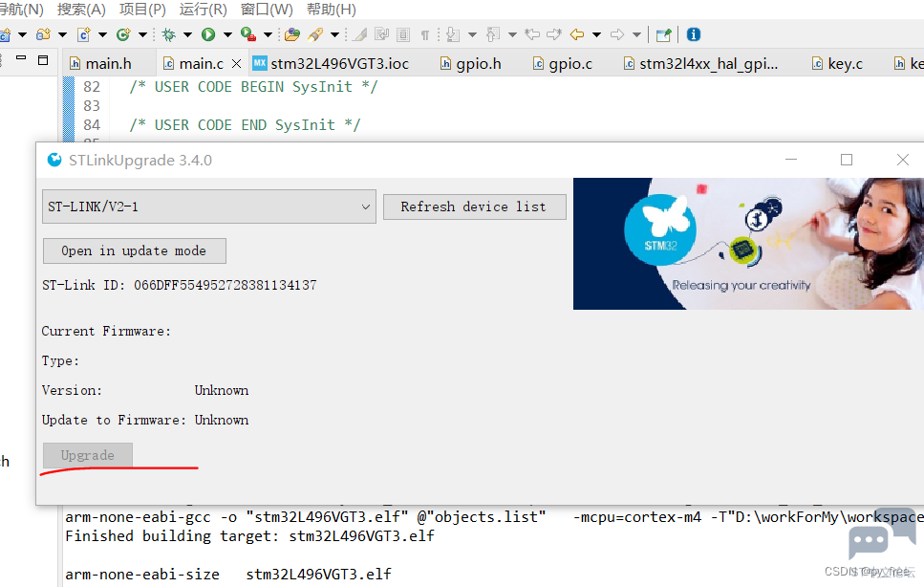The image size is (924, 587).
Task: Click the next annotation icon
Action: tap(453, 34)
